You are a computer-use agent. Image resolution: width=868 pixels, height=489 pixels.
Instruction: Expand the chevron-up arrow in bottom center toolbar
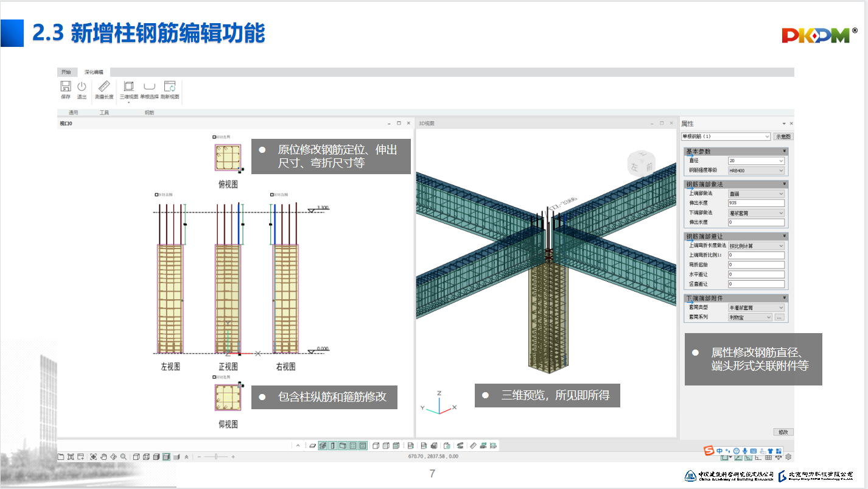click(298, 446)
